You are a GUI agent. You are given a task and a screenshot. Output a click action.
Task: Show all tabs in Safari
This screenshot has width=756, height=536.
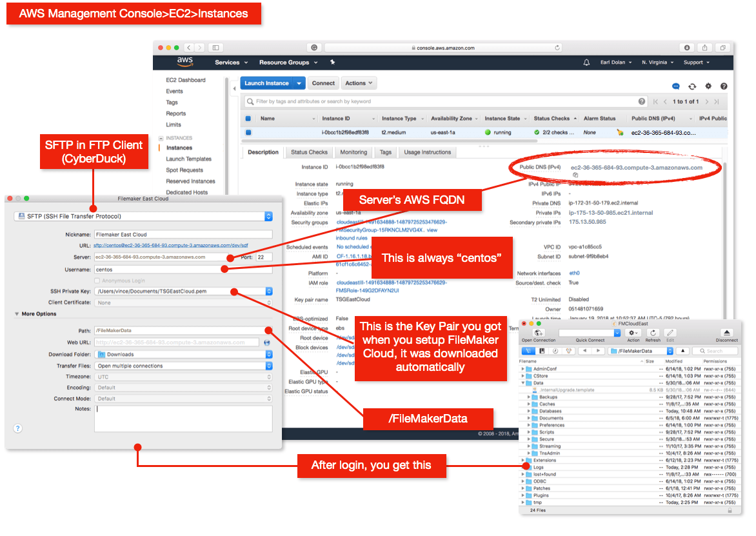click(x=722, y=48)
